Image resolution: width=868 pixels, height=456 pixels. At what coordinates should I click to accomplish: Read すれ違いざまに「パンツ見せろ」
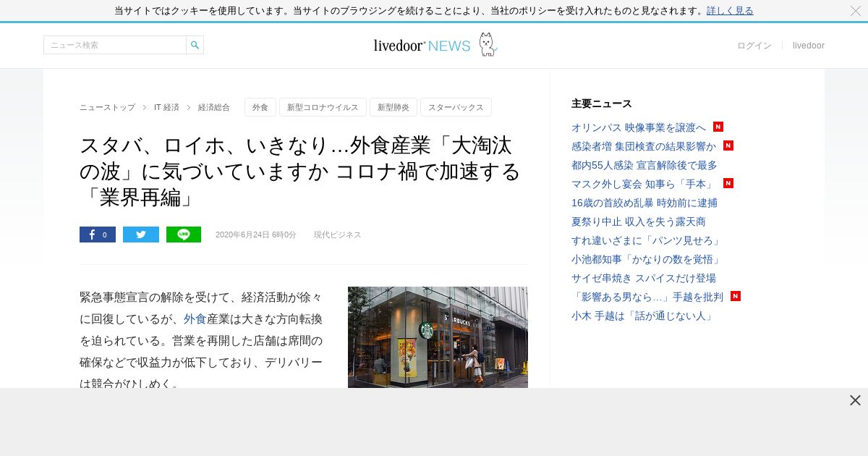click(646, 240)
